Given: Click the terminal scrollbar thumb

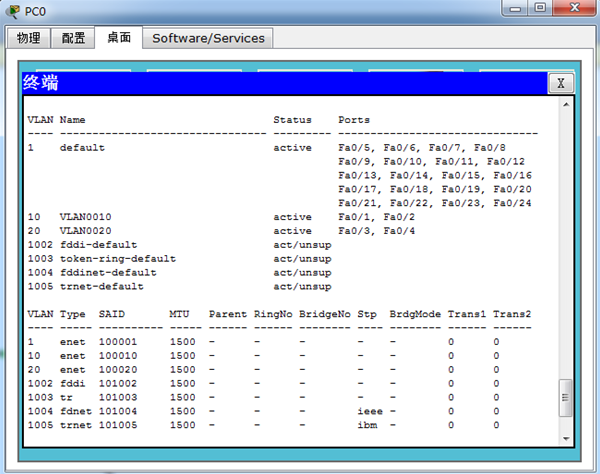Looking at the screenshot, I should point(566,398).
